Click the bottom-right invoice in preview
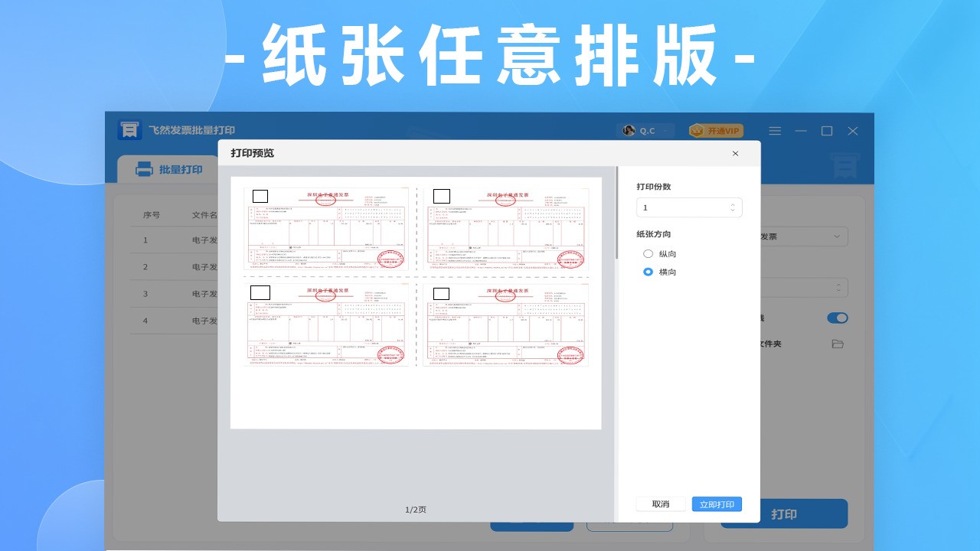The image size is (980, 551). (x=507, y=324)
